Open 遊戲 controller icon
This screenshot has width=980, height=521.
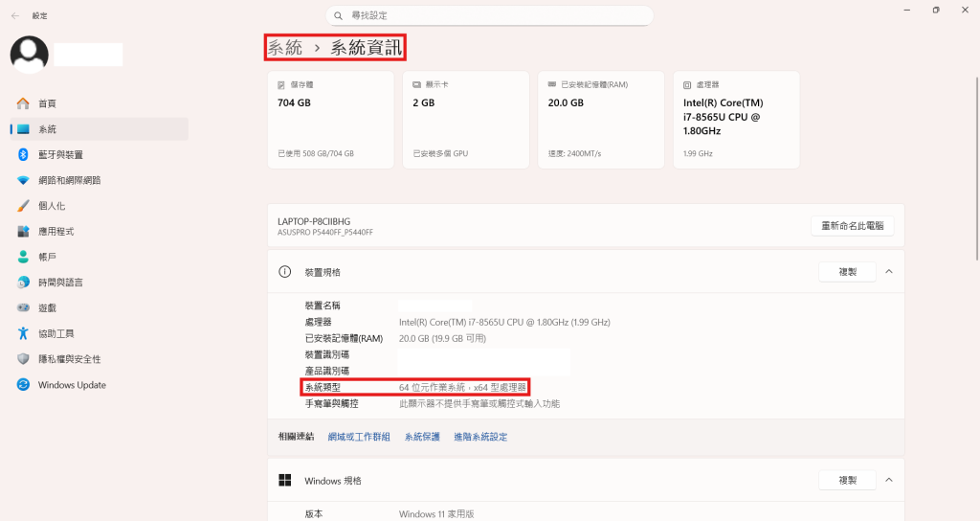click(23, 307)
